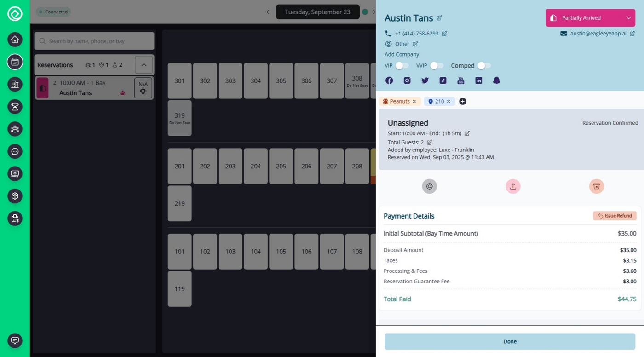Remove the Peanuts allergy tag
Viewport: 644px width, 357px height.
click(414, 101)
